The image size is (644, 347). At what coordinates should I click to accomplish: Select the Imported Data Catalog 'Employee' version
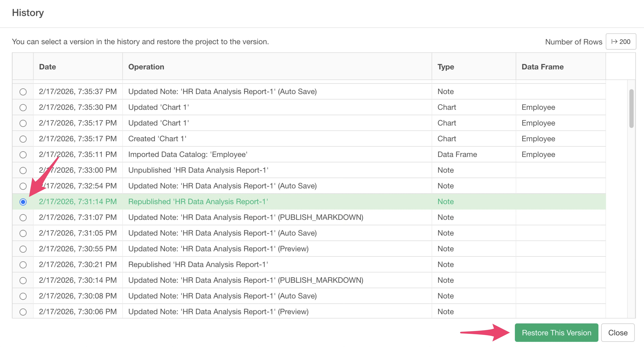click(x=23, y=155)
